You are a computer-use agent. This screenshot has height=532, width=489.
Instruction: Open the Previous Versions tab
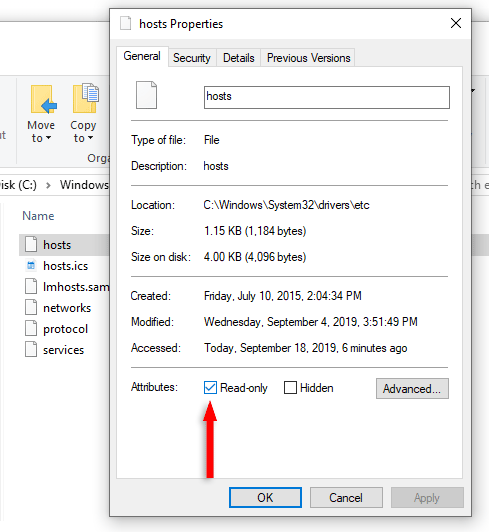click(308, 58)
